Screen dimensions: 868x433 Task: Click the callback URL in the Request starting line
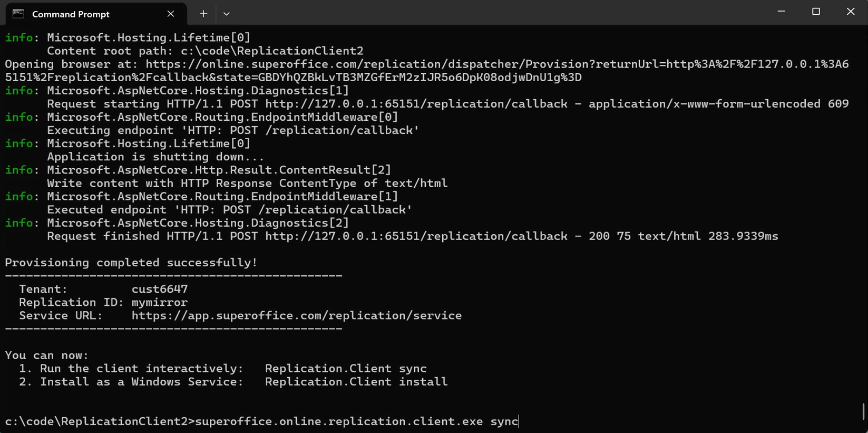416,104
